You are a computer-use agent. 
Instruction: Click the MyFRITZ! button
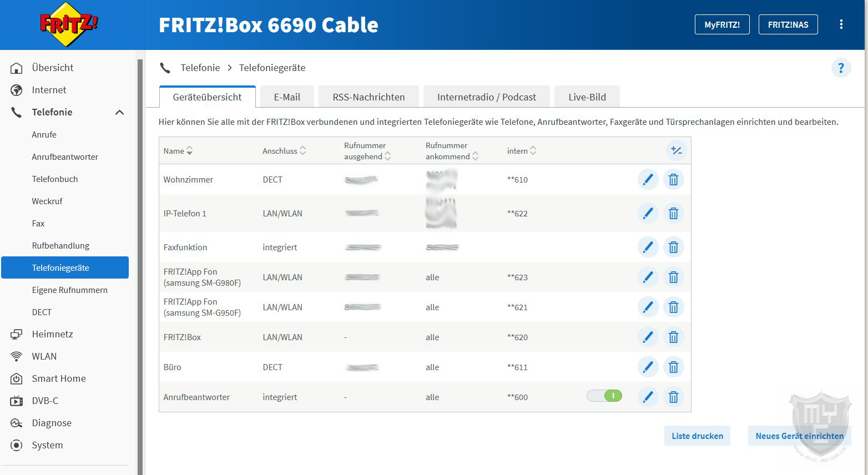click(722, 24)
